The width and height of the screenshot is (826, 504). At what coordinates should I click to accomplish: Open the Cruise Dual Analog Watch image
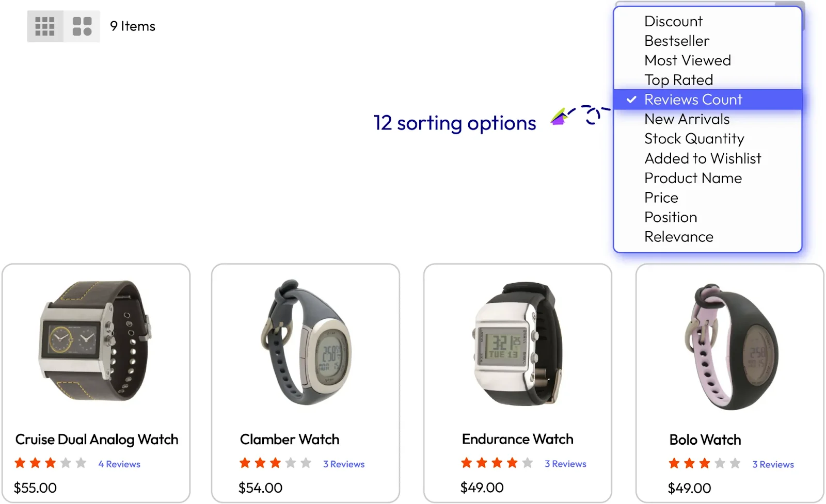click(x=96, y=340)
